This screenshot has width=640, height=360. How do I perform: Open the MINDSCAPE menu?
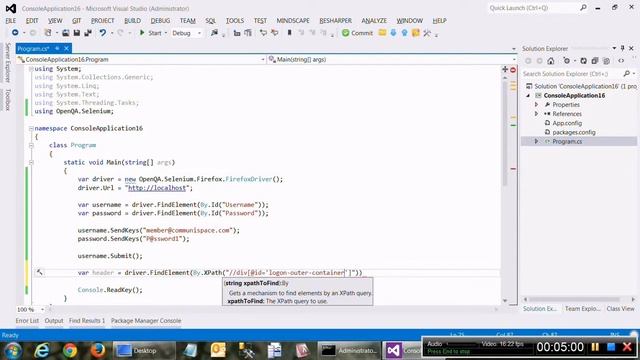click(293, 20)
